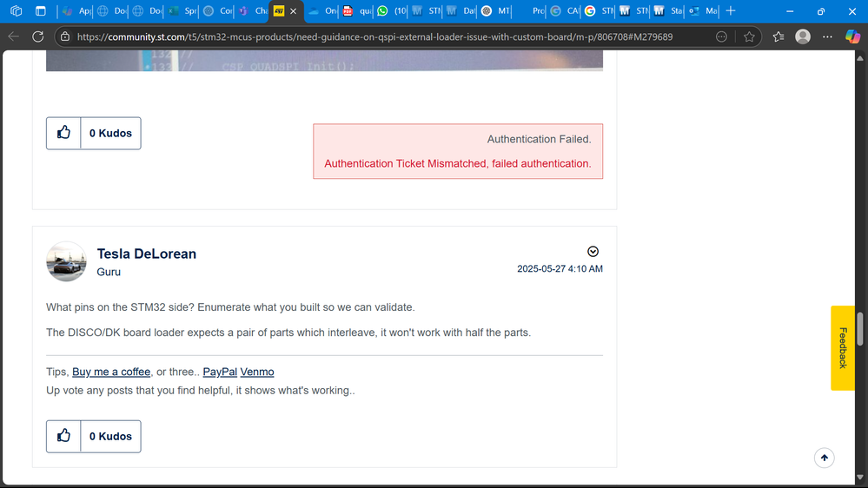Switch to the Google 'STI' tab
The image size is (868, 488).
pos(599,11)
